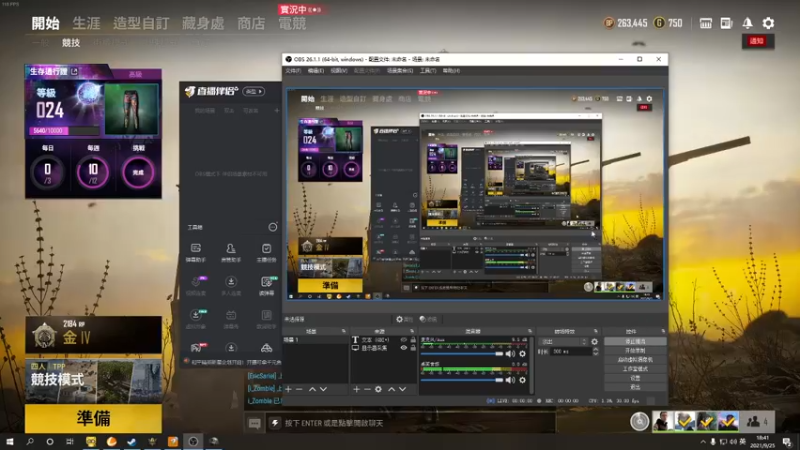Toggle visibility eye of display capture source

(x=404, y=348)
